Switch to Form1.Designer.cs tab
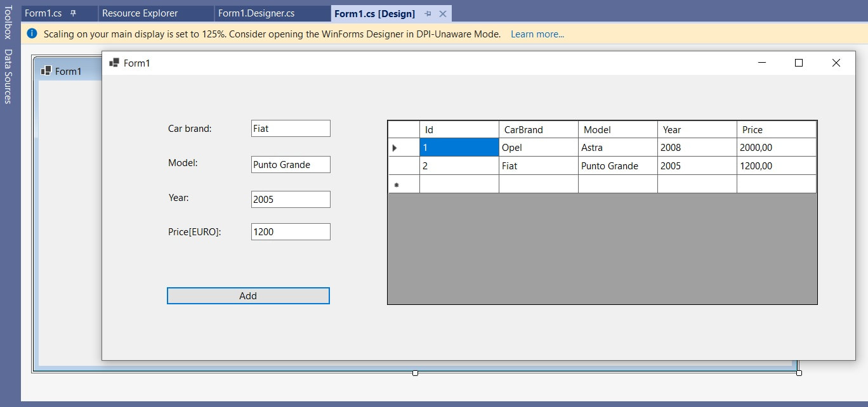The image size is (868, 407). coord(256,13)
